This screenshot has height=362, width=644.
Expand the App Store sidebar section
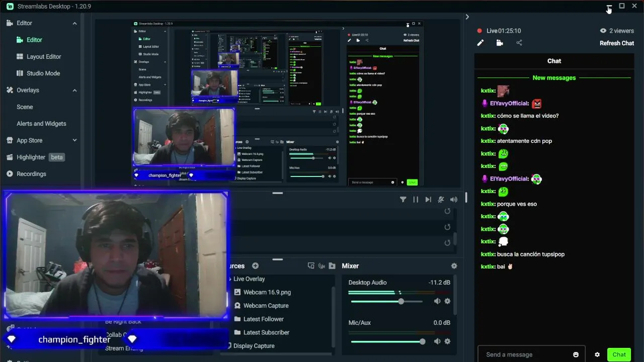click(74, 141)
